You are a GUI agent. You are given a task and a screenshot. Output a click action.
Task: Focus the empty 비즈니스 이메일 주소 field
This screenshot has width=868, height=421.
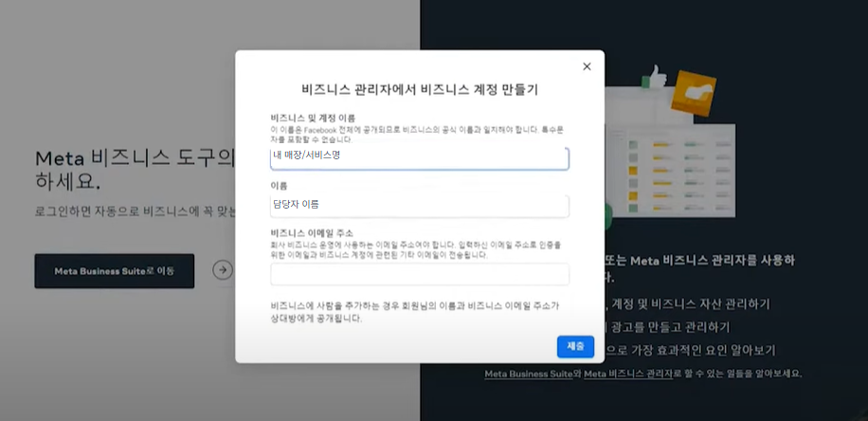pyautogui.click(x=420, y=274)
